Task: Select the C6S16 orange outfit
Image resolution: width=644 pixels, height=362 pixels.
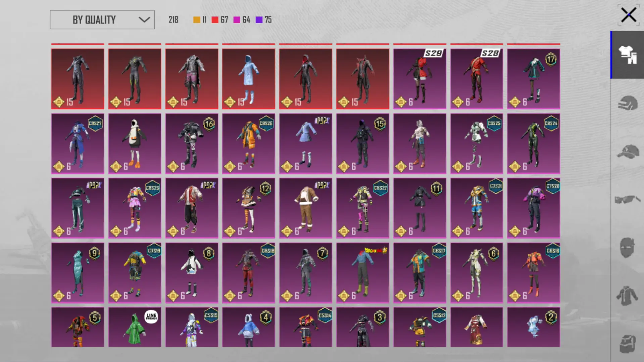Action: coord(534,273)
